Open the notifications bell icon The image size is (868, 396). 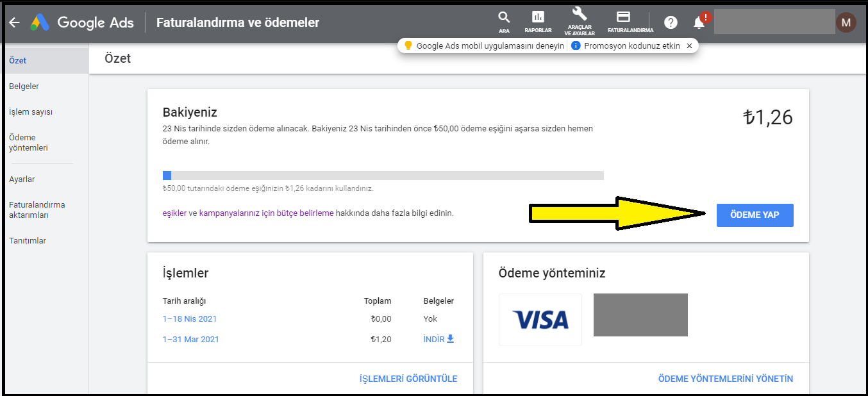click(699, 23)
